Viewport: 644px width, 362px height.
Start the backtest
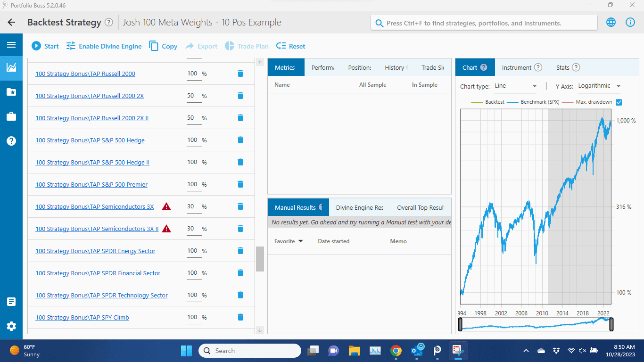pos(45,46)
